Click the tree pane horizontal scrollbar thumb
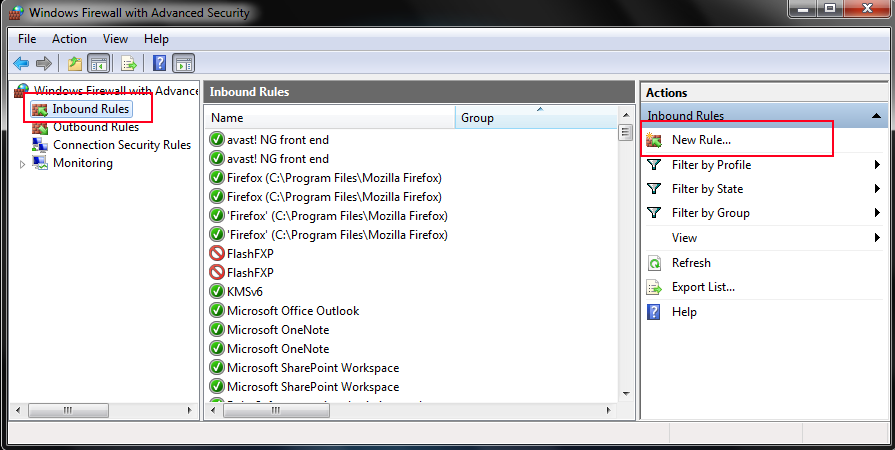 68,410
